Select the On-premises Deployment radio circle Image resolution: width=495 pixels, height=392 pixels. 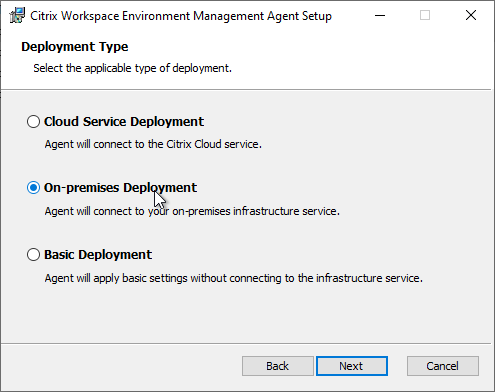[x=33, y=188]
